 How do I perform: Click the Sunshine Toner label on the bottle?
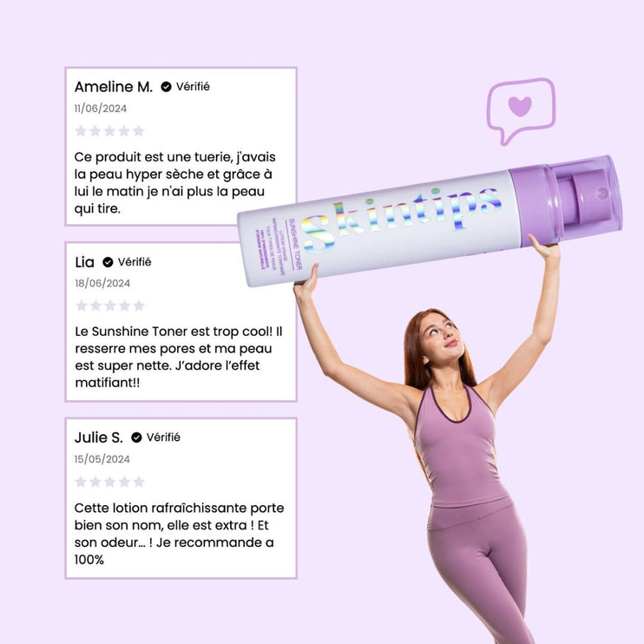pos(296,244)
